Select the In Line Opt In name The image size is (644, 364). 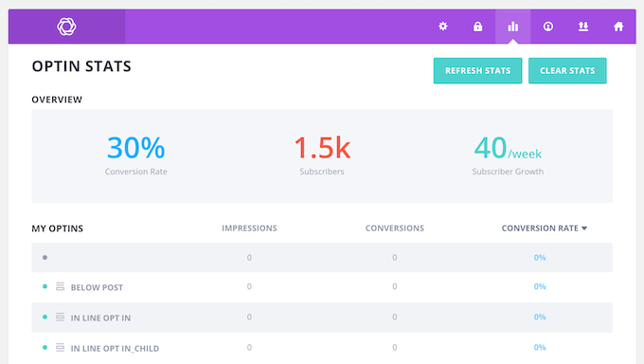(x=100, y=318)
